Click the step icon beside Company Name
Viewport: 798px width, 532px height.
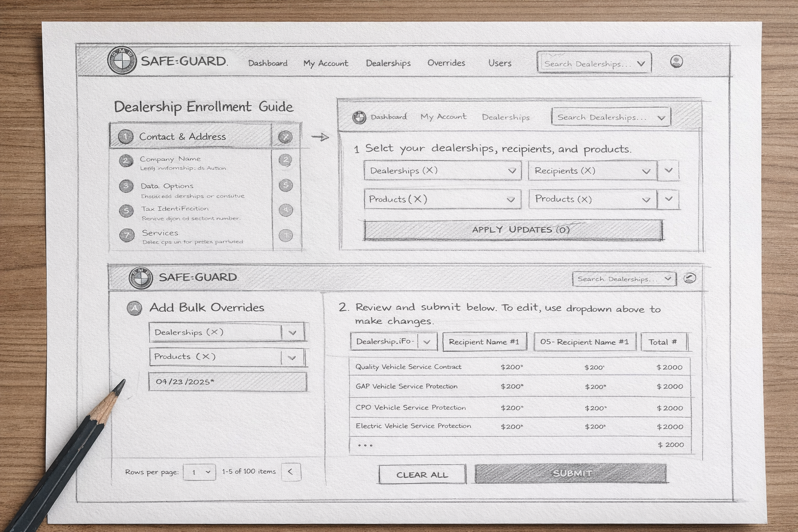pos(126,161)
